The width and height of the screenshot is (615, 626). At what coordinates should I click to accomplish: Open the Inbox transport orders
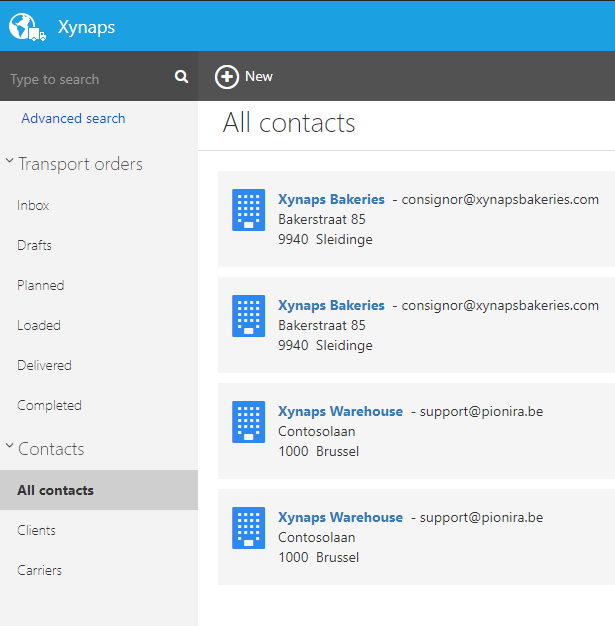(33, 205)
